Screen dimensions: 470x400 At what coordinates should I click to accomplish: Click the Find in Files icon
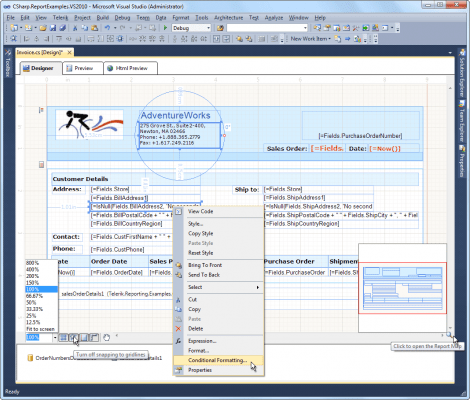click(x=220, y=28)
